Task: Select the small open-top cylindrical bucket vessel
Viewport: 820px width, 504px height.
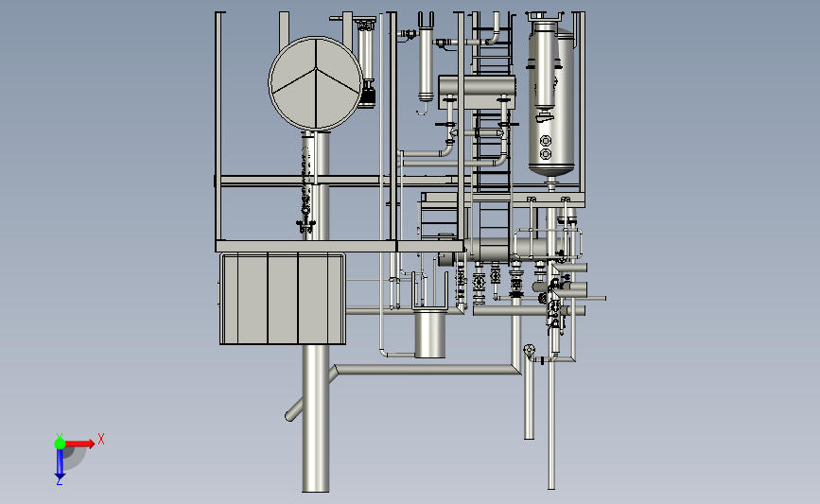Action: (430, 334)
